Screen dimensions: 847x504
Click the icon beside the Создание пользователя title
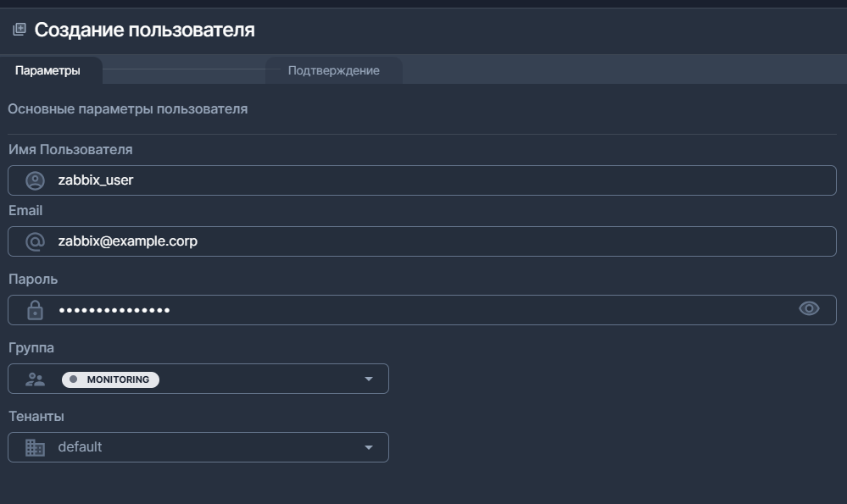pyautogui.click(x=19, y=30)
